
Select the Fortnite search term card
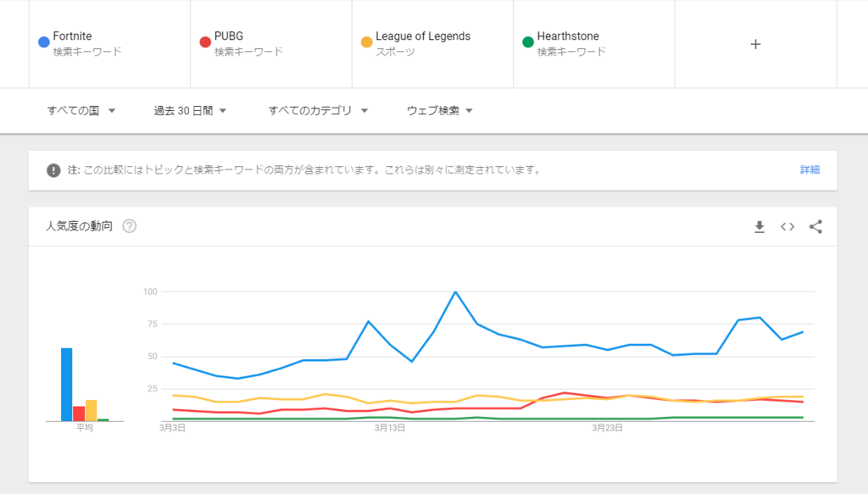[x=109, y=44]
